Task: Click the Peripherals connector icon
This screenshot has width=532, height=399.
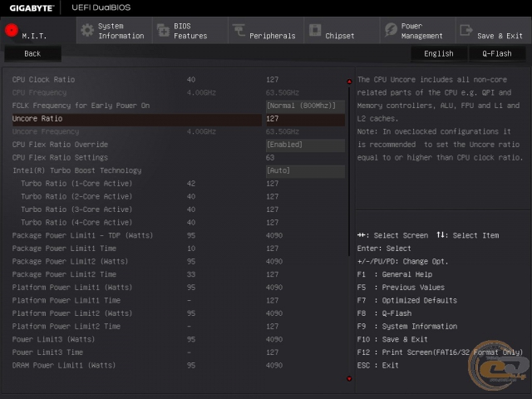Action: pyautogui.click(x=239, y=30)
